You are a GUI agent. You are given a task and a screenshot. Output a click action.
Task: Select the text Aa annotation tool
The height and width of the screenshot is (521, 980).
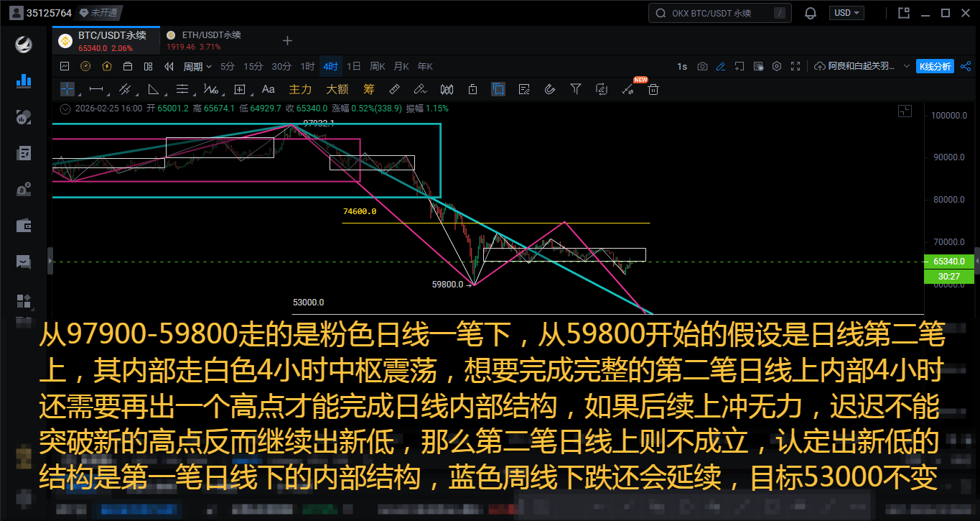pyautogui.click(x=269, y=90)
